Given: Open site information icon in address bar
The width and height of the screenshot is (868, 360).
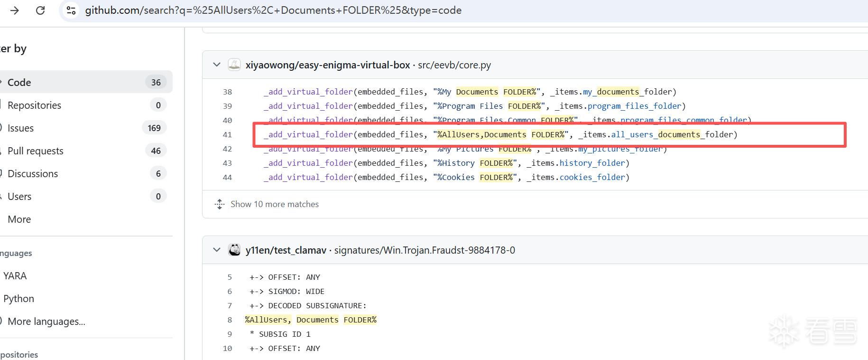Looking at the screenshot, I should tap(72, 10).
